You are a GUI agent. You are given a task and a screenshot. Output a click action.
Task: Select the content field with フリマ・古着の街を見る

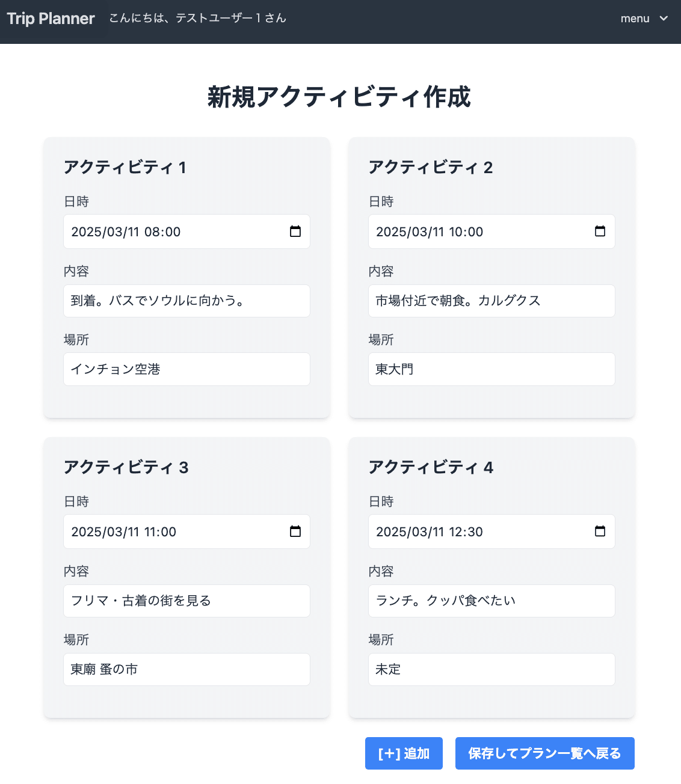pyautogui.click(x=186, y=601)
